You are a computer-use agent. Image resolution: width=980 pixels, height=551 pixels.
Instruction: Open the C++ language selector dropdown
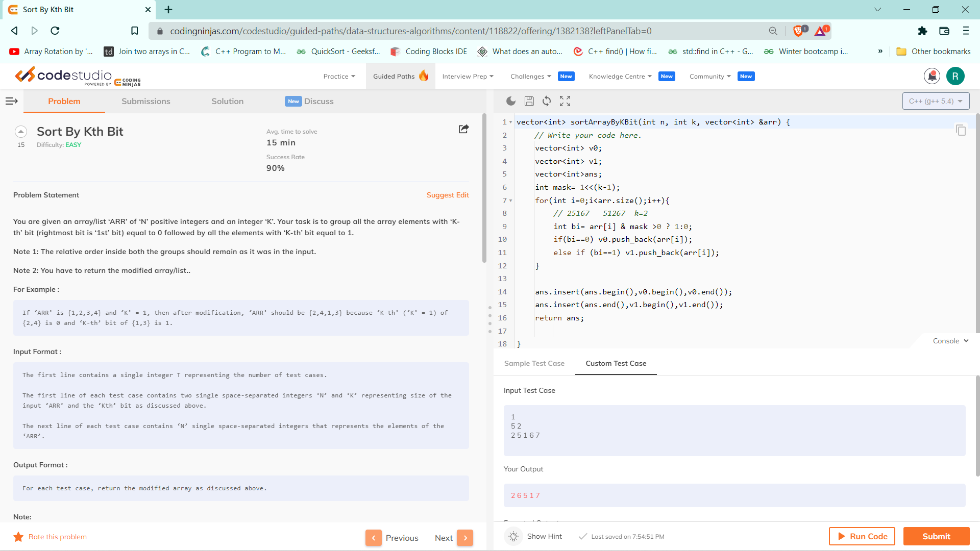(935, 101)
